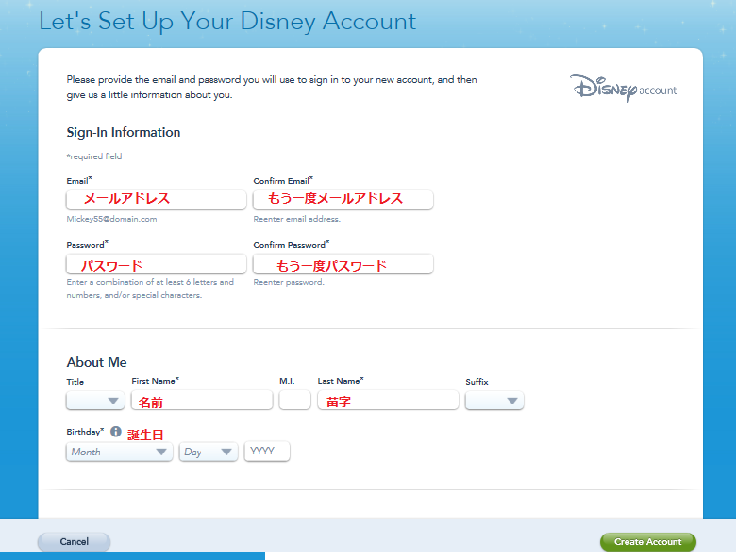Click the First Name input field
The height and width of the screenshot is (560, 736).
(202, 401)
